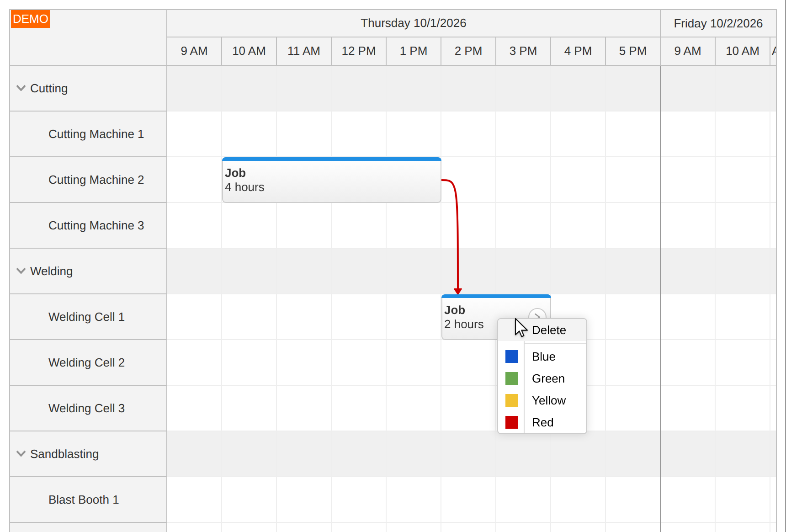This screenshot has height=532, width=786.
Task: Click the Blast Booth 1 row header
Action: pos(88,500)
